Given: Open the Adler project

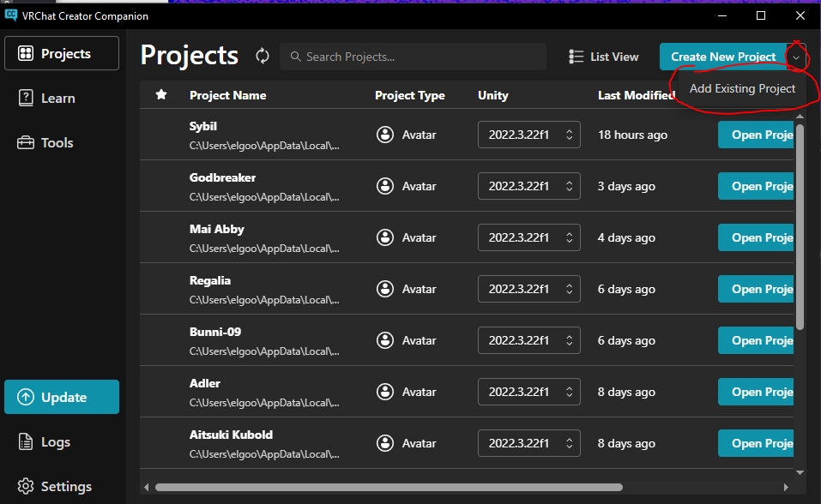Looking at the screenshot, I should pyautogui.click(x=756, y=392).
